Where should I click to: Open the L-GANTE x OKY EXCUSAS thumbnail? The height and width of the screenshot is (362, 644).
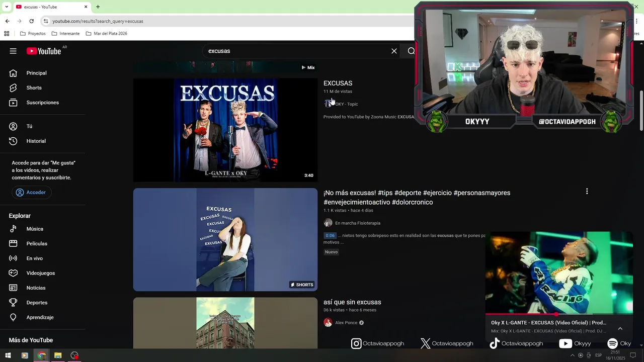(x=225, y=130)
